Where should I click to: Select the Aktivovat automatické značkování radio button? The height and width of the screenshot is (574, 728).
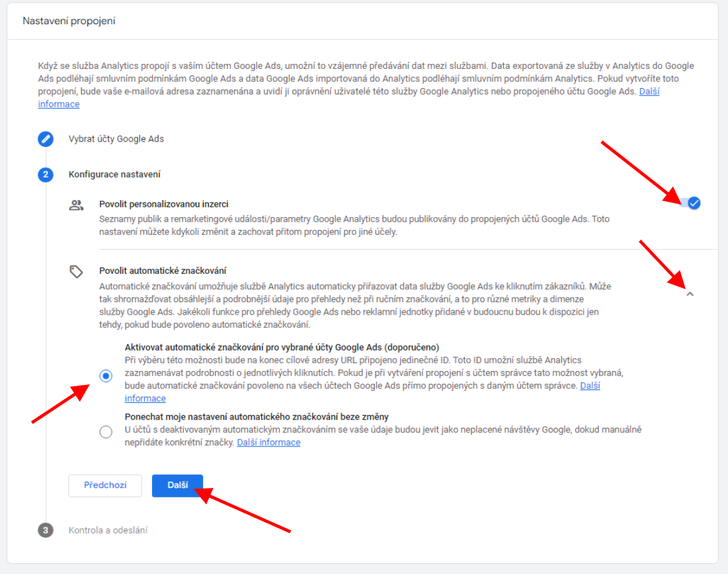tap(106, 375)
